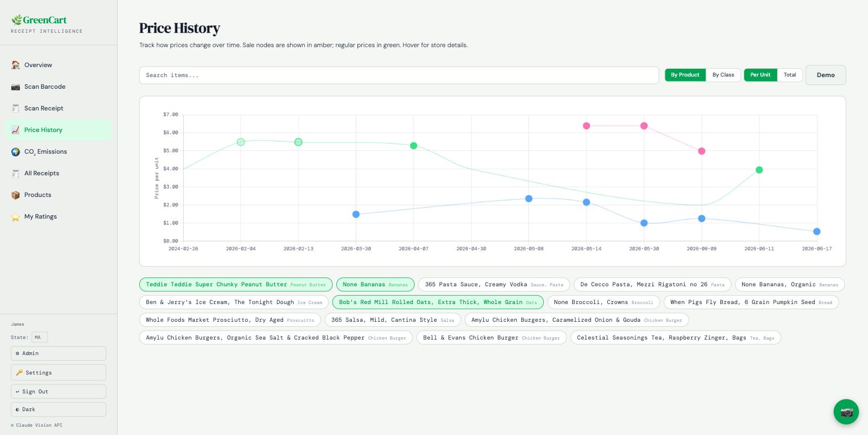The height and width of the screenshot is (435, 868).
Task: Click the Price History chart icon
Action: (x=16, y=130)
